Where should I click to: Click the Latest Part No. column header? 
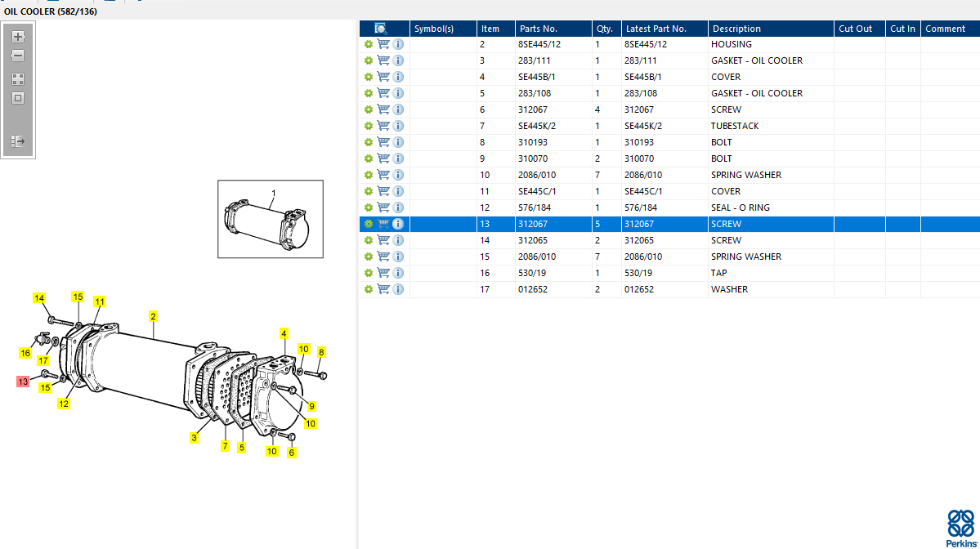(665, 29)
